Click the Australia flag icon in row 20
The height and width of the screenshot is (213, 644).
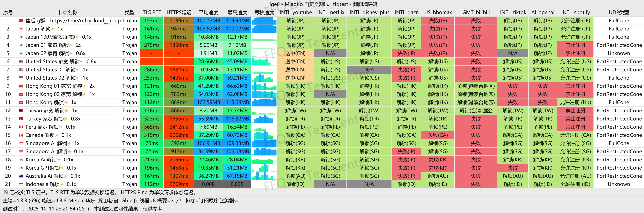click(x=21, y=176)
